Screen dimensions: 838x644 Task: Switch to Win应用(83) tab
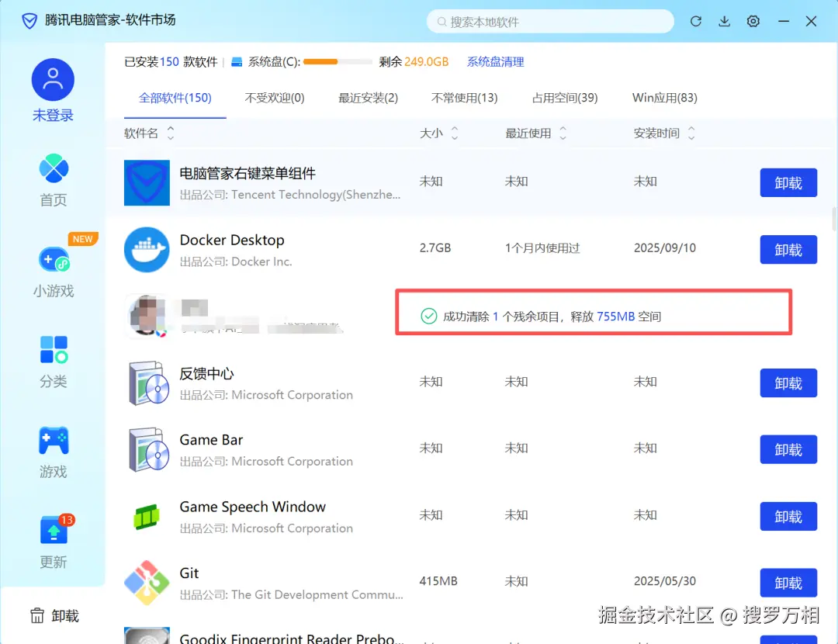(664, 98)
